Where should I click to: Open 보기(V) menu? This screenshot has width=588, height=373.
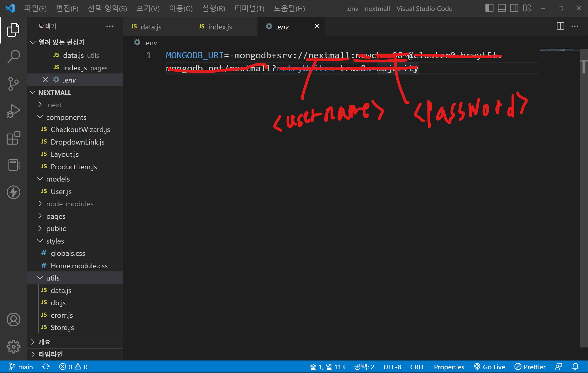pos(148,8)
